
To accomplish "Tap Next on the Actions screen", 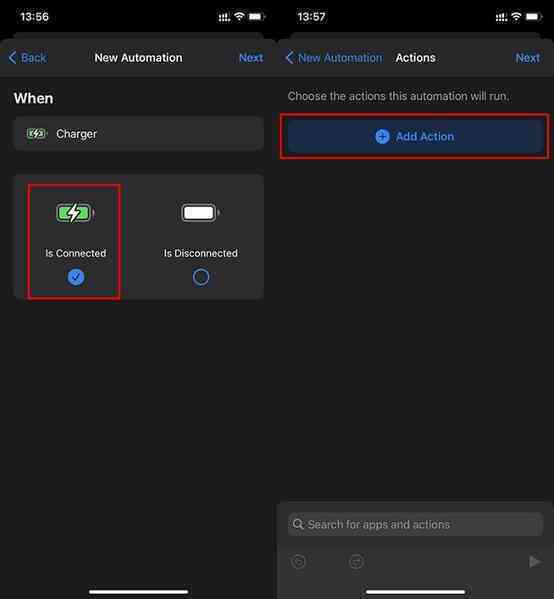I will click(x=528, y=58).
